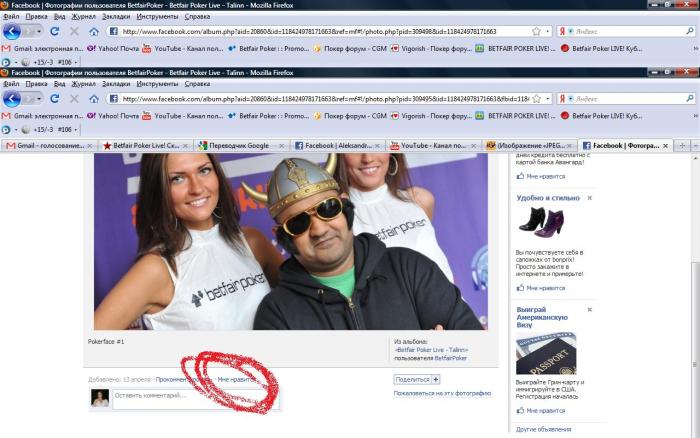Switch to the Facebook | Aleksandr... tab
The width and height of the screenshot is (700, 438).
tap(337, 146)
